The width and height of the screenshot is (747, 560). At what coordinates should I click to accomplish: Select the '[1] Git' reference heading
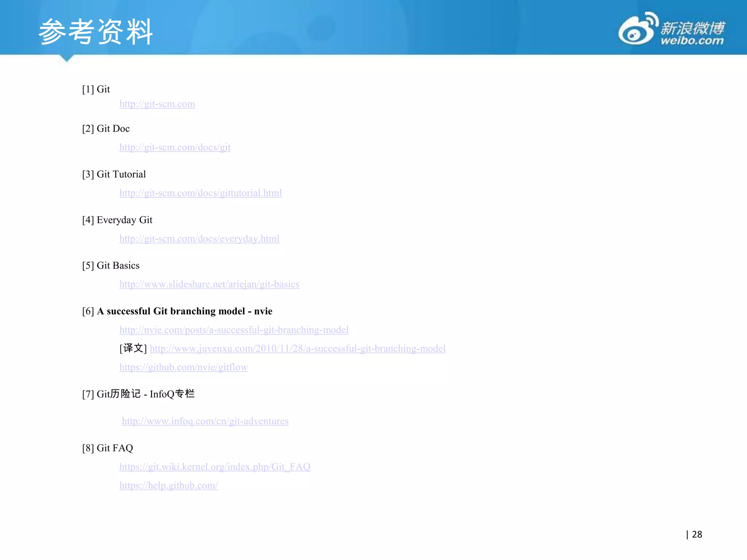pyautogui.click(x=96, y=89)
